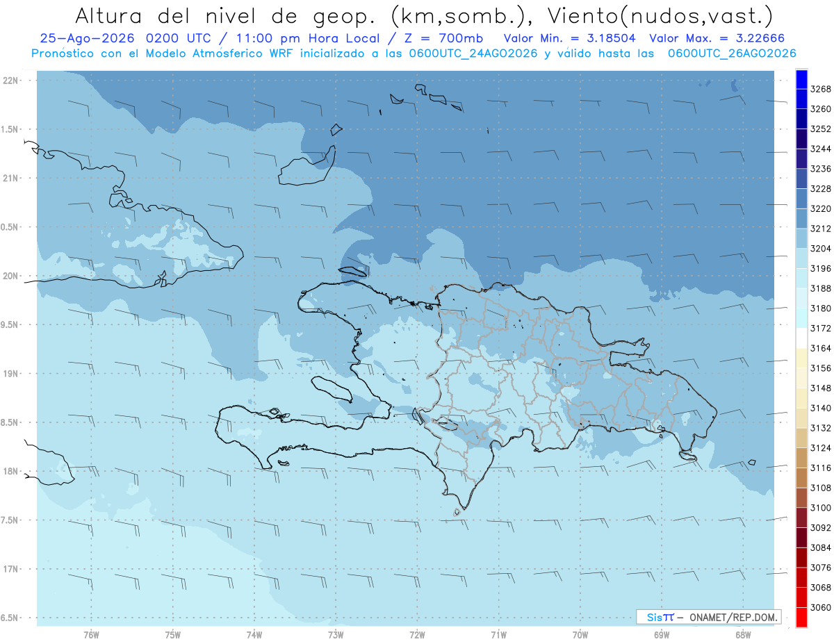Click the longitude label 73W

336,635
